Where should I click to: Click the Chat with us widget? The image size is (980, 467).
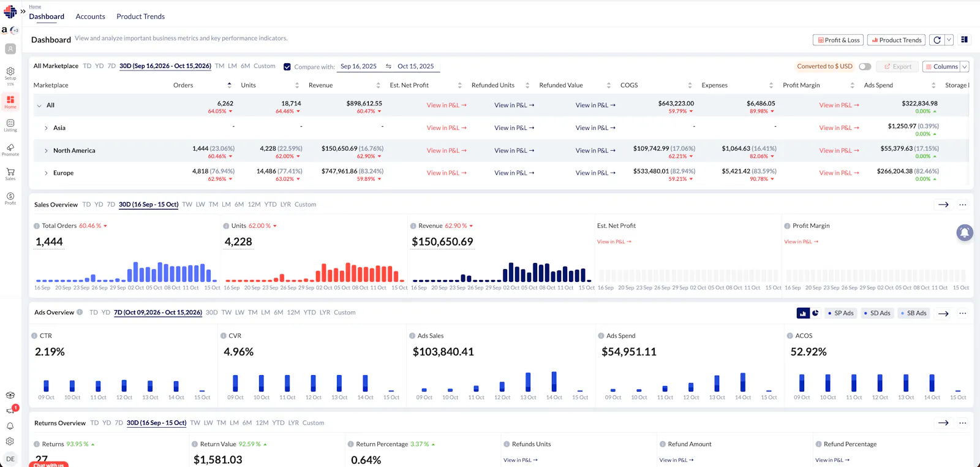tap(48, 465)
